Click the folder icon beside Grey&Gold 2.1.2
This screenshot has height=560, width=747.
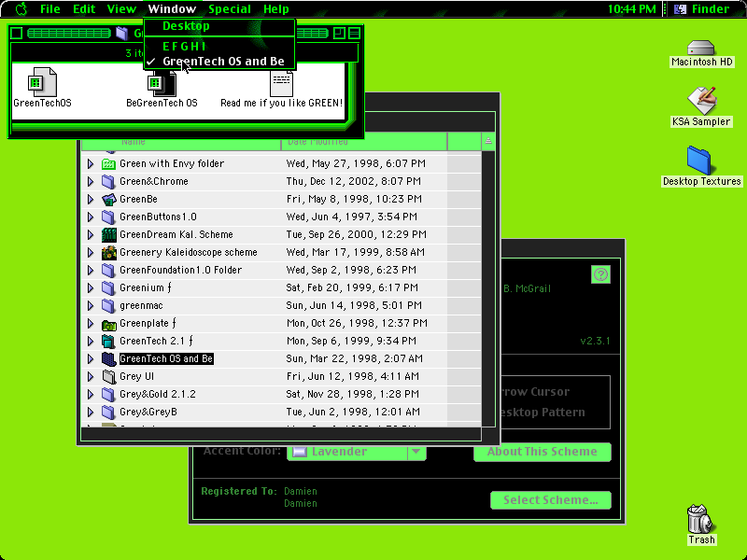[108, 394]
